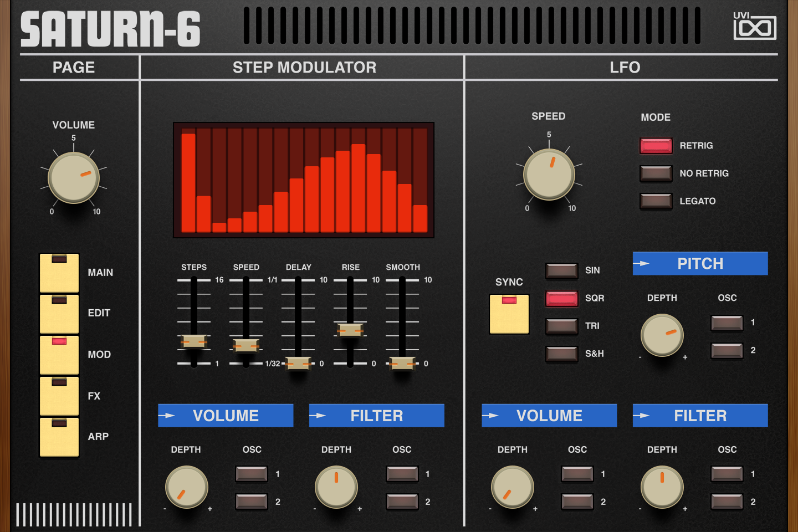The width and height of the screenshot is (798, 532).
Task: Click the LFO pitch DEPTH knob
Action: (662, 335)
